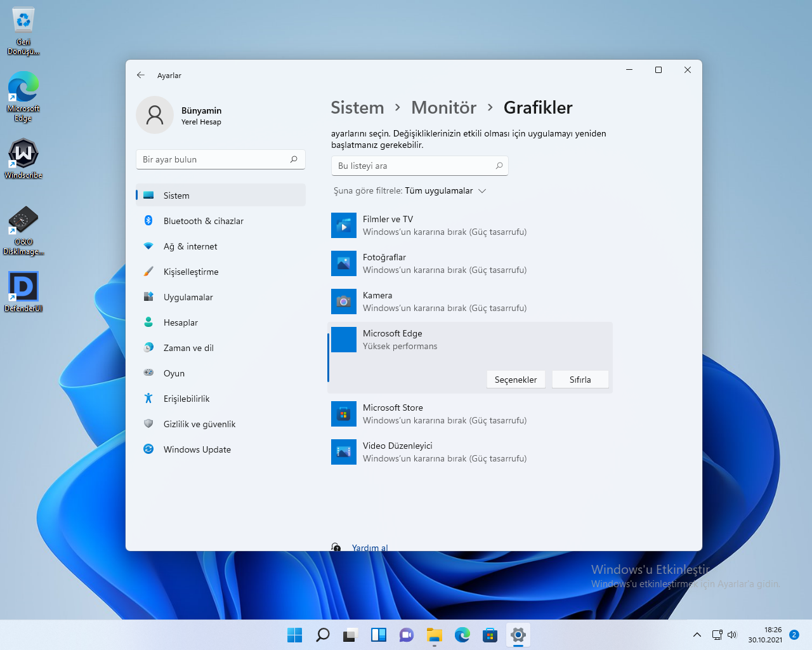Click the Filmler ve TV app icon
This screenshot has width=812, height=650.
[344, 225]
